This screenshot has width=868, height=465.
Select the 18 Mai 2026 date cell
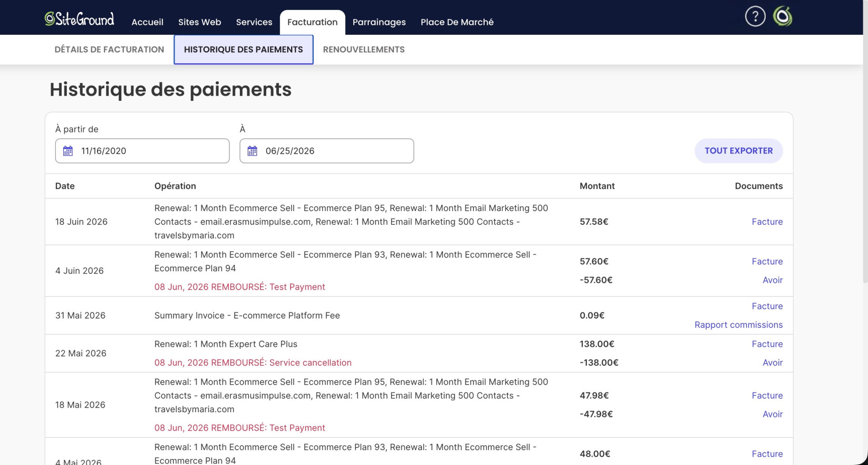click(x=80, y=405)
